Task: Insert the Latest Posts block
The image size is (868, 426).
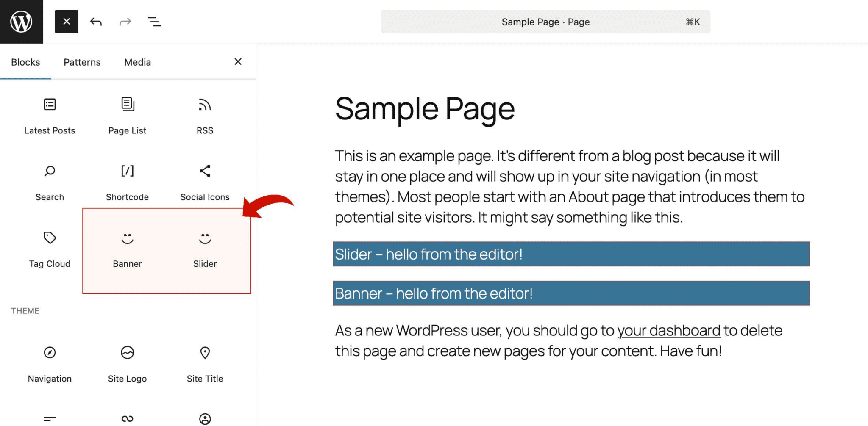Action: pyautogui.click(x=50, y=115)
